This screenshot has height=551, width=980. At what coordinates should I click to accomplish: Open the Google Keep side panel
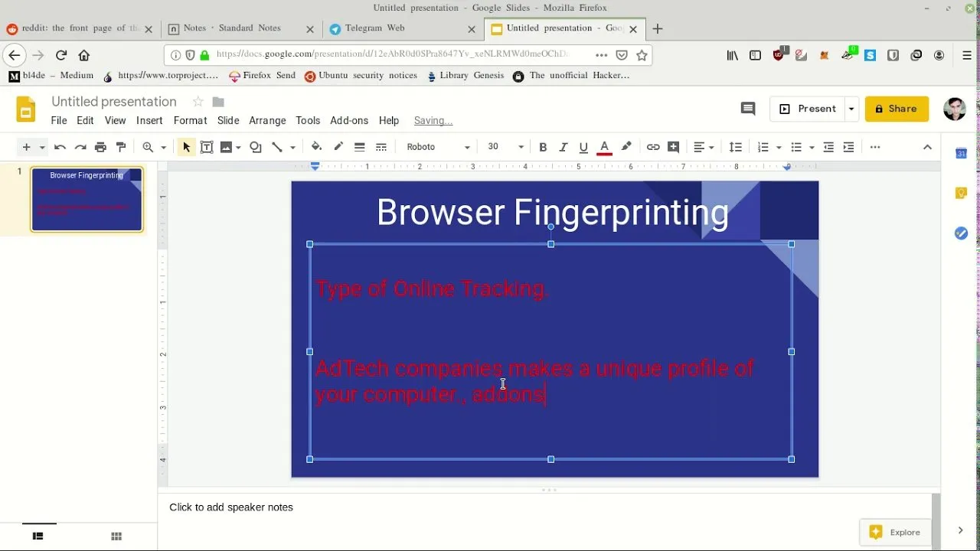[x=961, y=194]
